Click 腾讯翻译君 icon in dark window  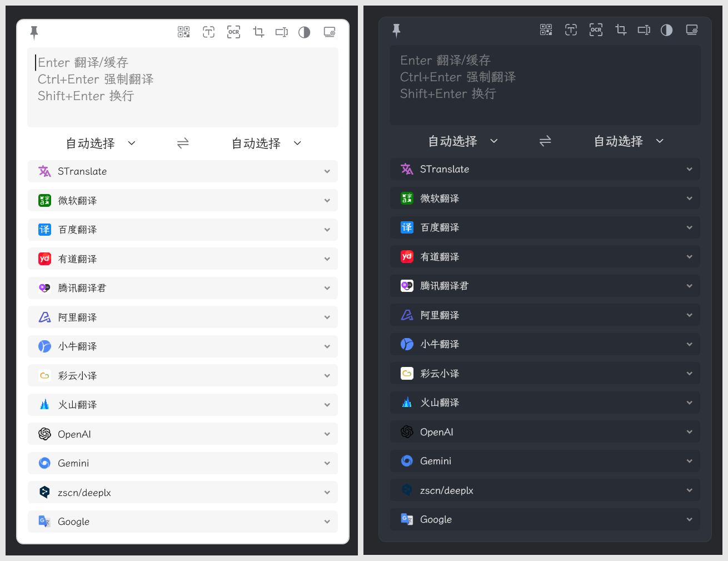pos(407,286)
